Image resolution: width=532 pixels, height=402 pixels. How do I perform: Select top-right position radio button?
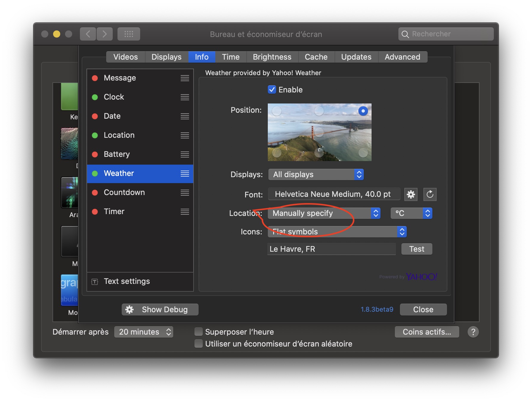click(x=363, y=111)
